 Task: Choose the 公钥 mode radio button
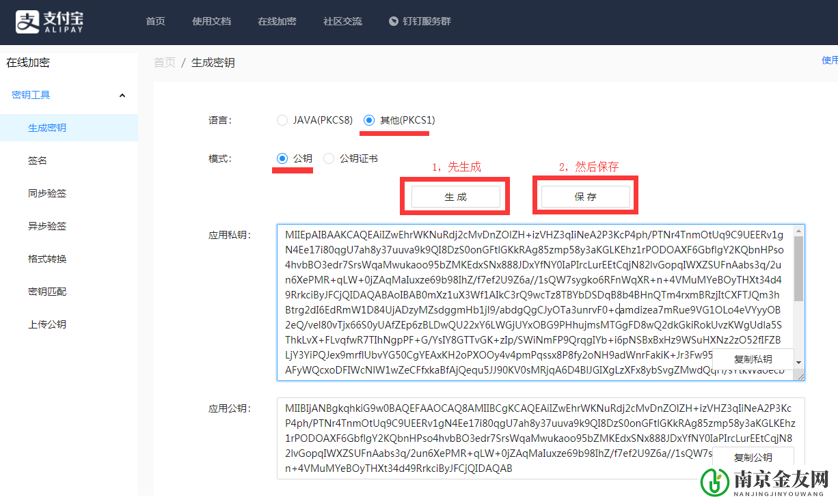[282, 158]
